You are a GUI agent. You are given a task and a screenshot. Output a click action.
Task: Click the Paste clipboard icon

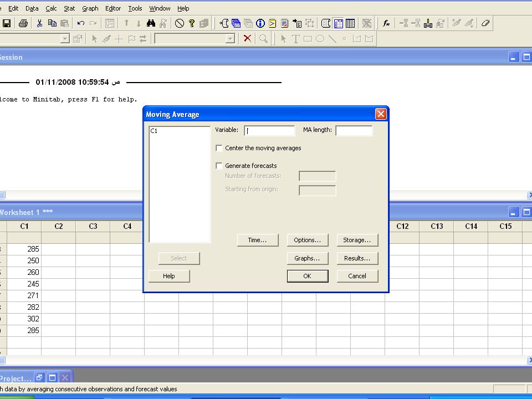pyautogui.click(x=64, y=23)
